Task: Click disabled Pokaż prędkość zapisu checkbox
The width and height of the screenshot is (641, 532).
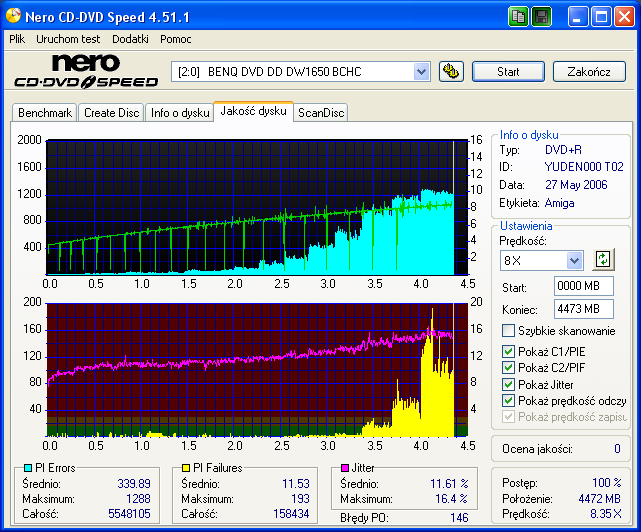Action: click(x=508, y=417)
